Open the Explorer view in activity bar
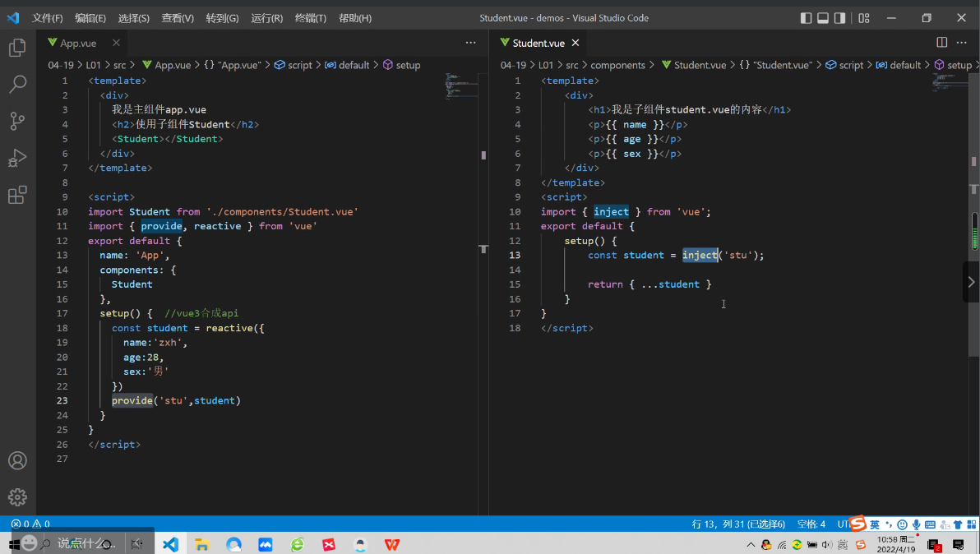The width and height of the screenshot is (980, 554). tap(17, 48)
